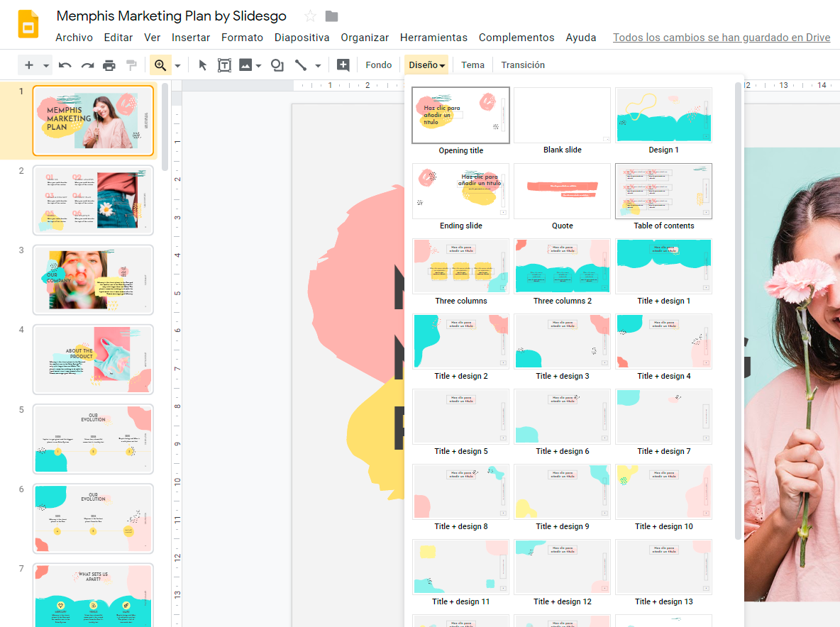
Task: Open the zoom level dropdown arrow
Action: pyautogui.click(x=178, y=66)
